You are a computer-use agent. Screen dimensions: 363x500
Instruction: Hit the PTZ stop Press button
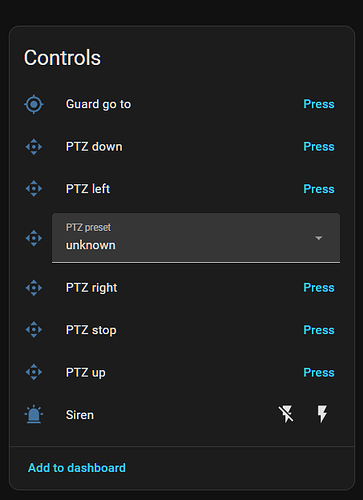click(319, 330)
